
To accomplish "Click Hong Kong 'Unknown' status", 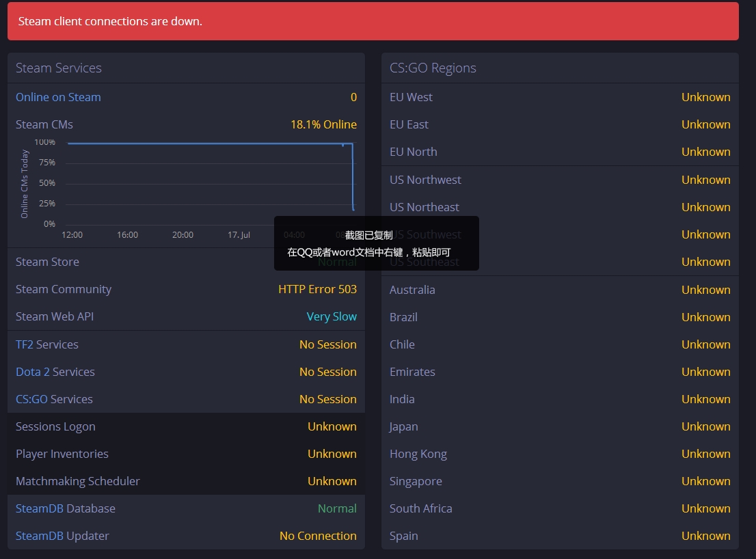I will [706, 454].
